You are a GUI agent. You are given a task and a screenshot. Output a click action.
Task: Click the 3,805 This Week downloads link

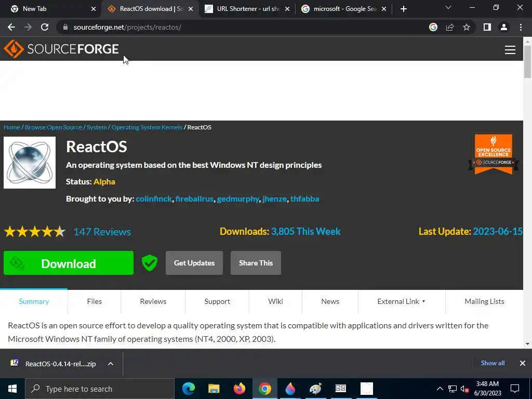coord(305,231)
